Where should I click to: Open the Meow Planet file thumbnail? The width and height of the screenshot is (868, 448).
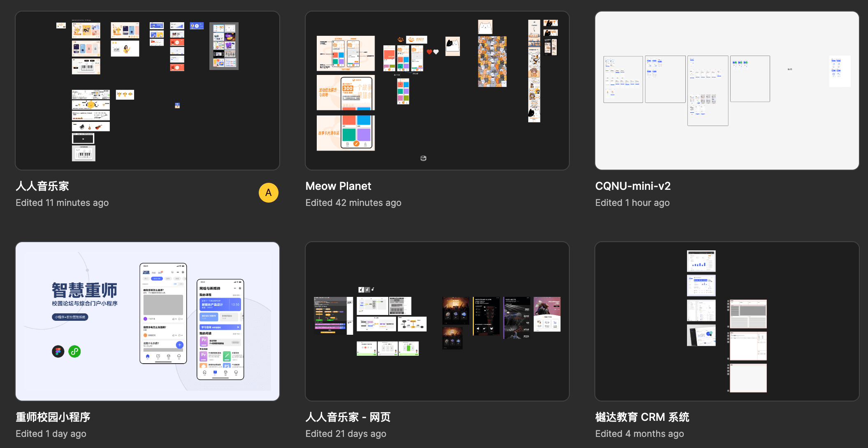coord(437,91)
